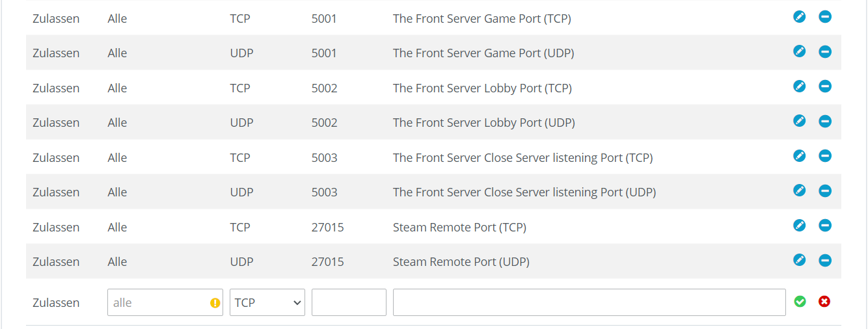Delete the Front Server Lobby Port UDP rule

tap(825, 121)
